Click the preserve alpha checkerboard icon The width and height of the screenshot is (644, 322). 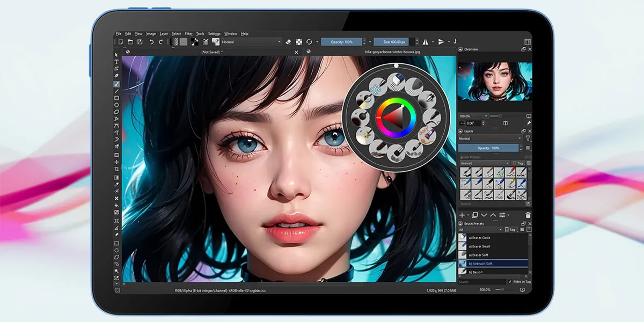(298, 42)
